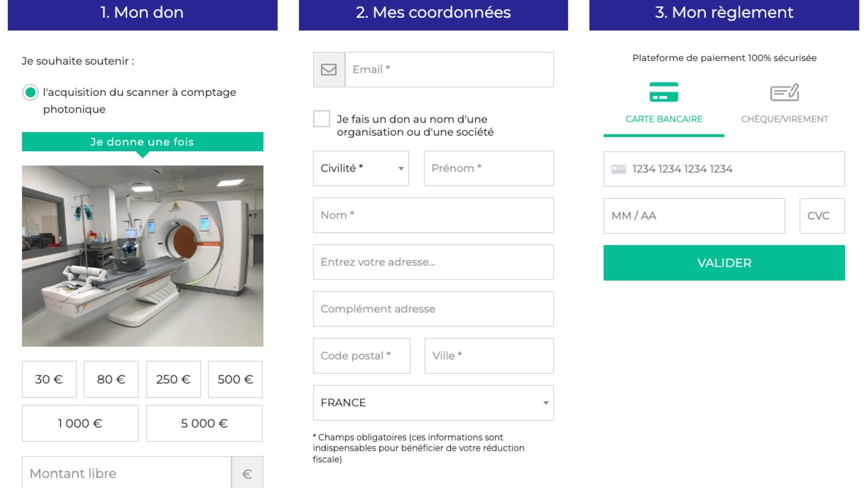Screen dimensions: 868x488
Task: Click the card icon inside the card number field
Action: [x=618, y=169]
